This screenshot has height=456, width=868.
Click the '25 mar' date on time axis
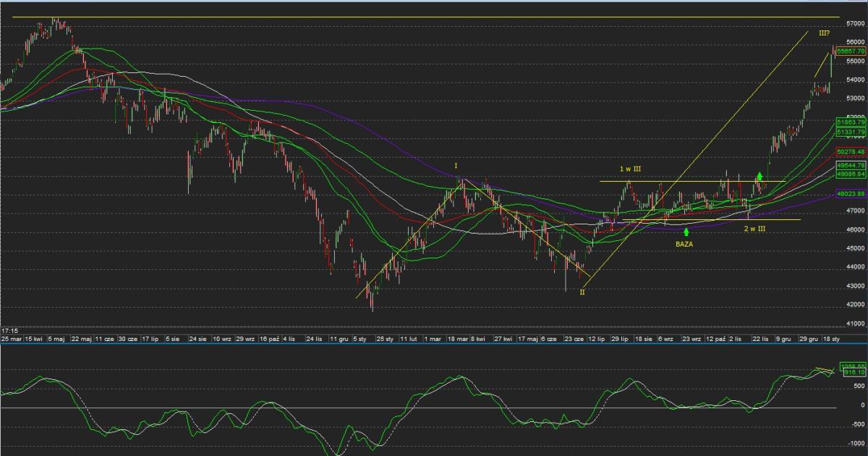pos(11,338)
